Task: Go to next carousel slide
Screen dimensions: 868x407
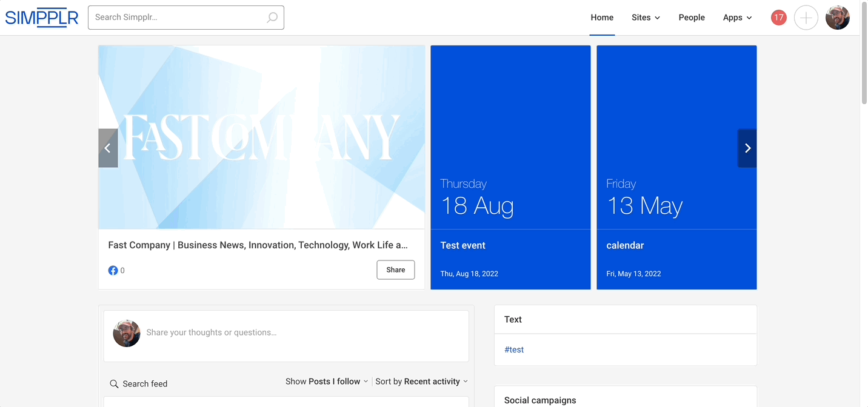Action: [747, 148]
